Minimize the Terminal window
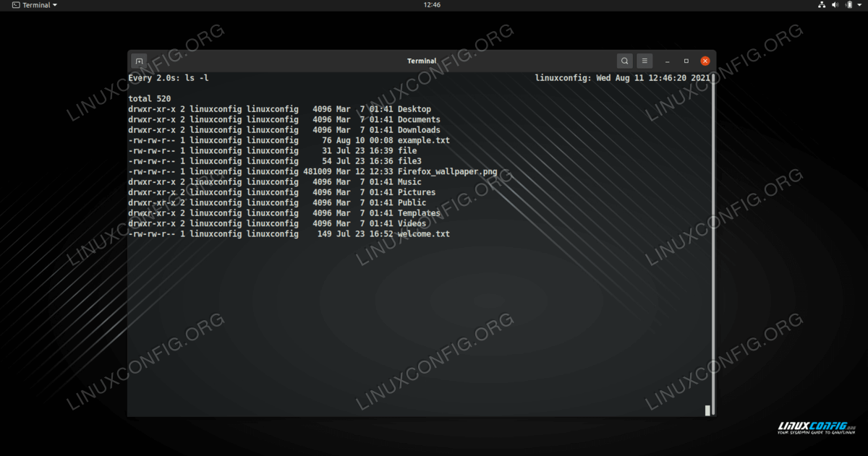The height and width of the screenshot is (456, 868). 668,61
